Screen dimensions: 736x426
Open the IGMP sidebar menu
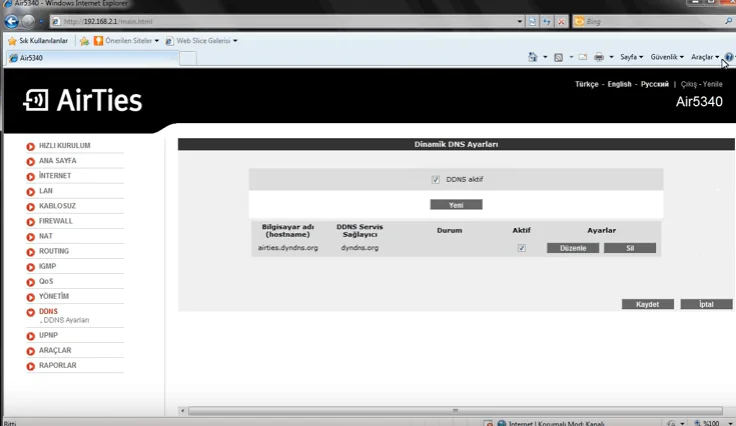[47, 266]
